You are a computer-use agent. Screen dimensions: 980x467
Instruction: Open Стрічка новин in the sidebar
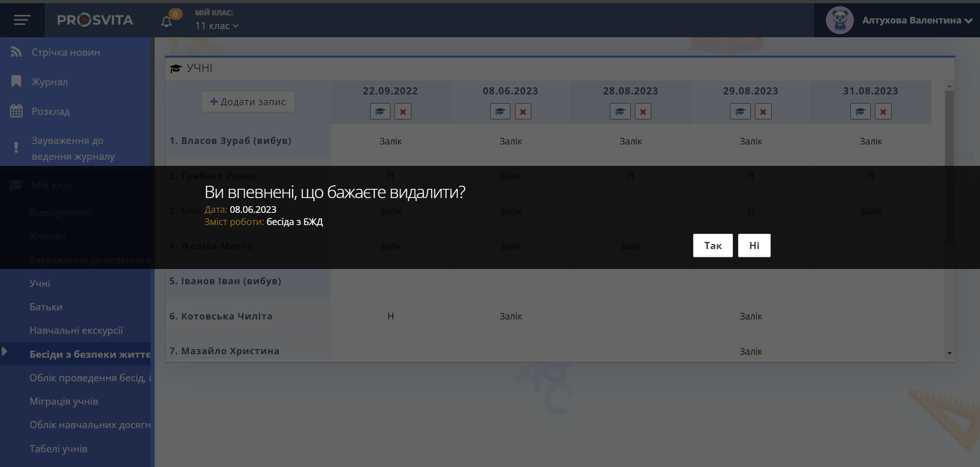click(65, 52)
